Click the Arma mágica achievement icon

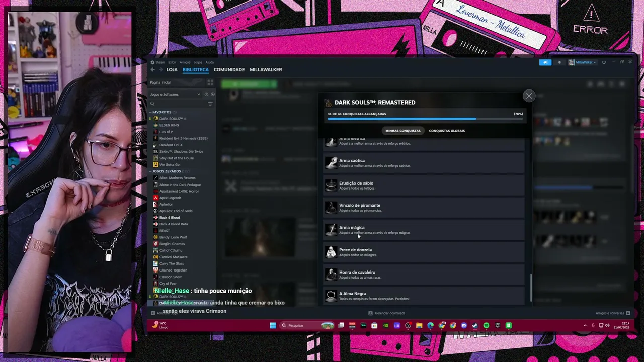(331, 230)
